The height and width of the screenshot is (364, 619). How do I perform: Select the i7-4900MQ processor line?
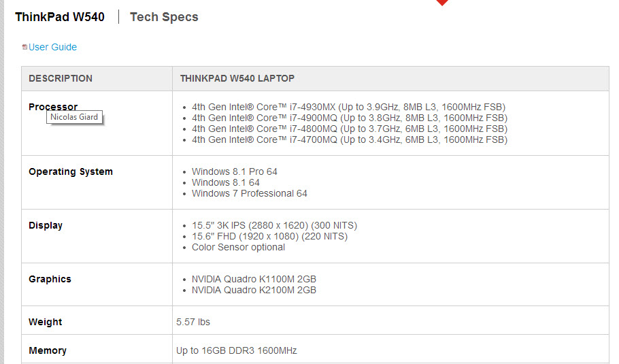click(350, 118)
